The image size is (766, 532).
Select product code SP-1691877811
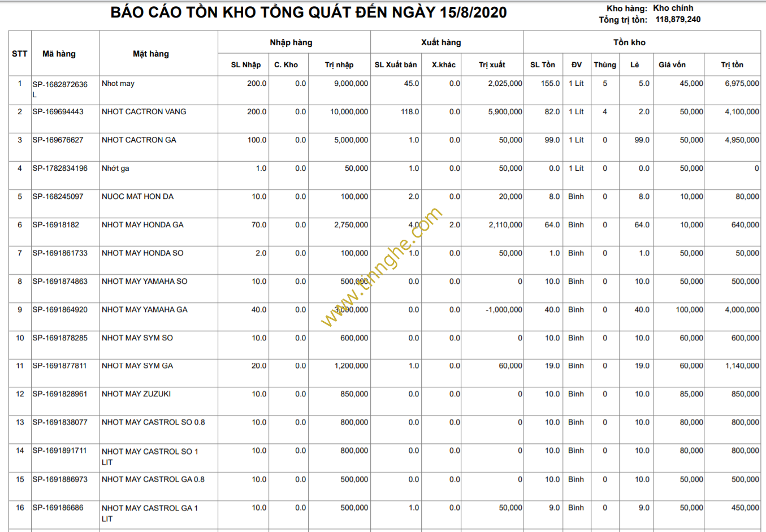(x=60, y=366)
